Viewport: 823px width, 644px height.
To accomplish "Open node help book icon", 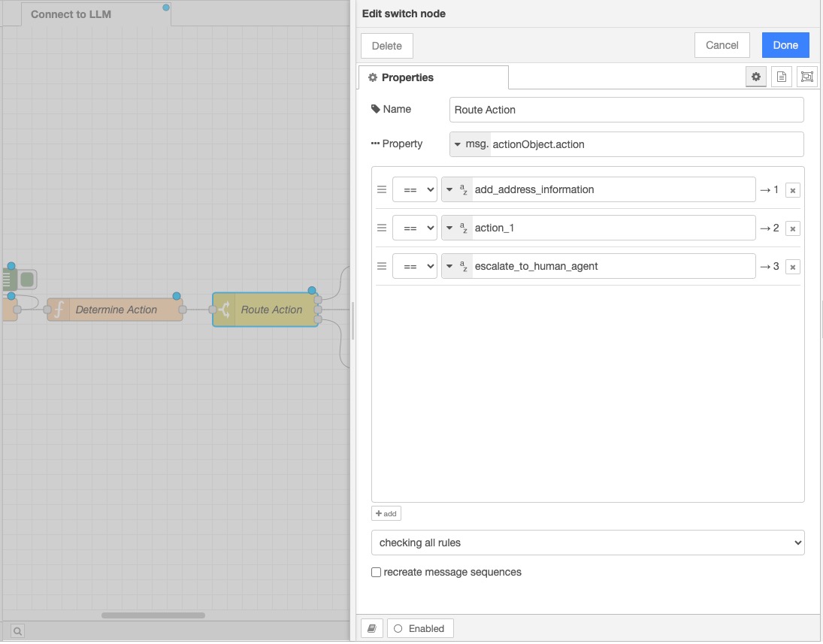I will pyautogui.click(x=371, y=628).
